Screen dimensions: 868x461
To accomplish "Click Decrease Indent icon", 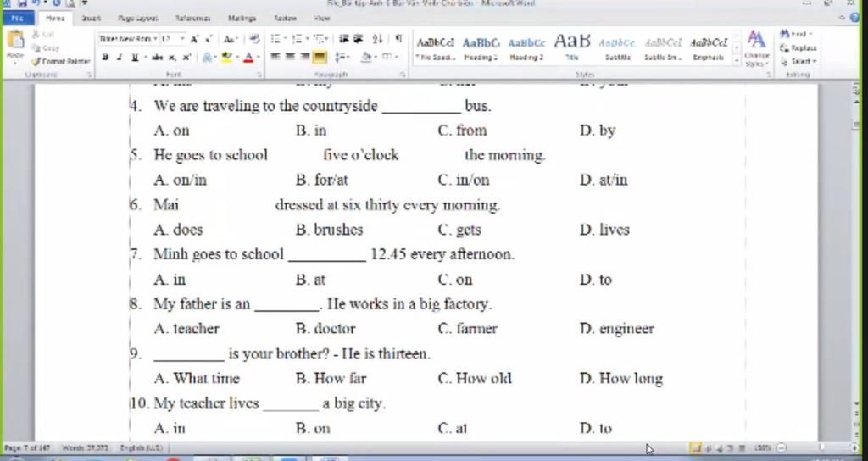I will pos(344,39).
